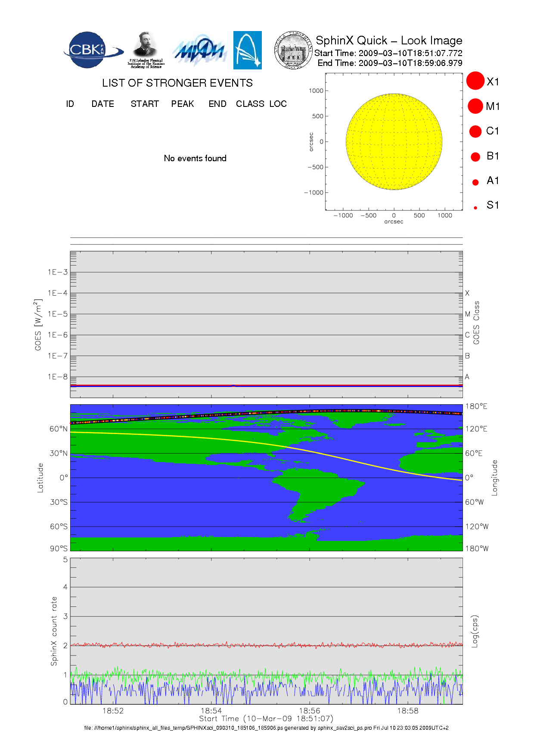Click the P.N. Lebedev portrait logo
The height and width of the screenshot is (756, 534).
coord(146,50)
